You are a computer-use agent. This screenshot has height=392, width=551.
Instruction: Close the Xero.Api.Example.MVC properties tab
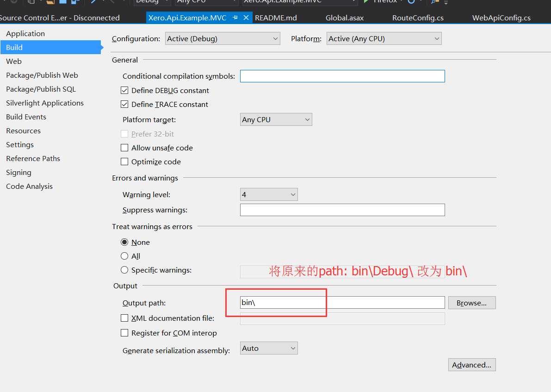[246, 18]
